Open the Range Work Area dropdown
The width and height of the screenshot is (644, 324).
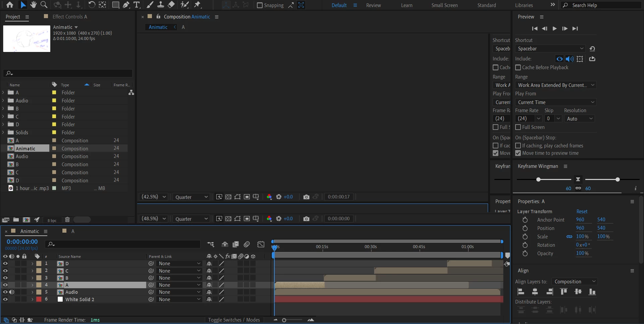click(555, 85)
